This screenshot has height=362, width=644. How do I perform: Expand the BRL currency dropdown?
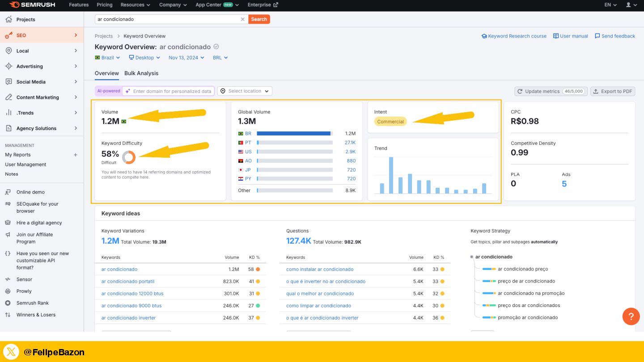220,58
